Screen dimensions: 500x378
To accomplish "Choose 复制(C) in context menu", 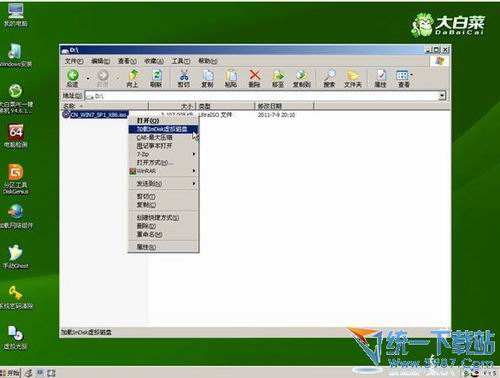I will [x=163, y=205].
